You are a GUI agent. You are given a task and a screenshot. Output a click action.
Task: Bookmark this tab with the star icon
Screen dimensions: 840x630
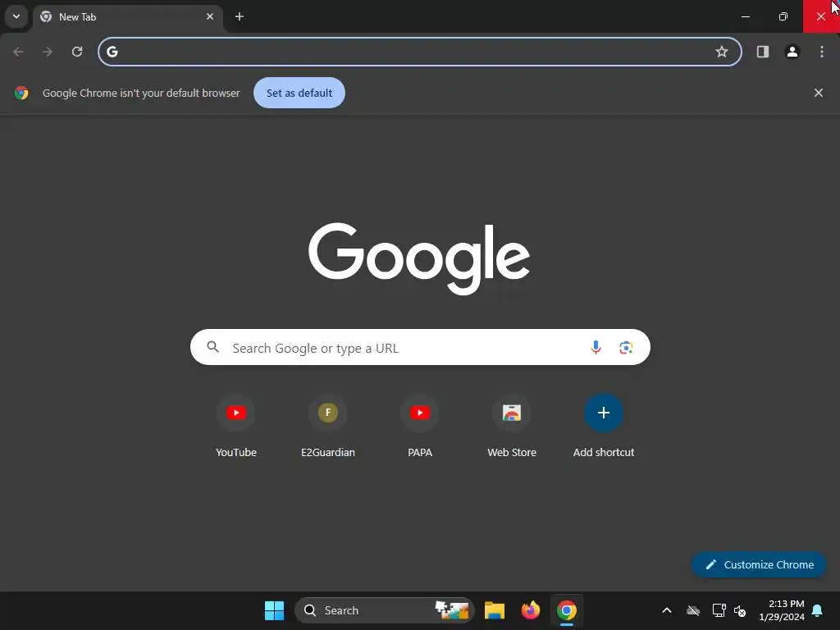pos(722,52)
